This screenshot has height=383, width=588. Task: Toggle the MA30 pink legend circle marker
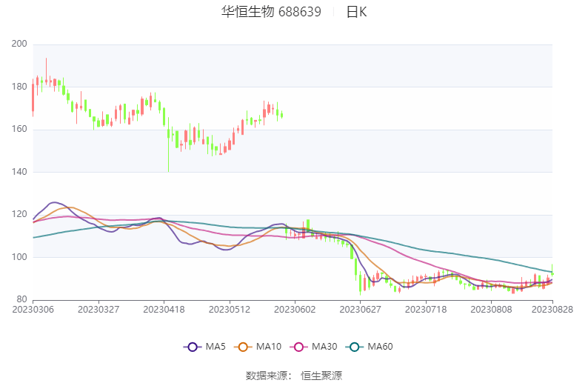299,347
